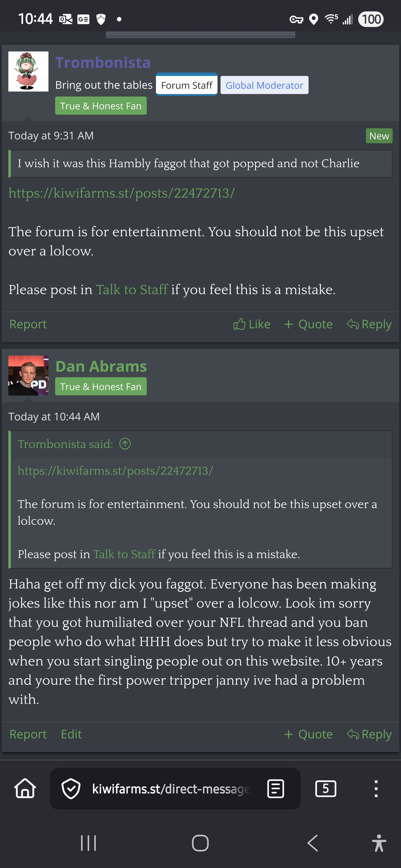Open Trombonista's profile via username
Viewport: 401px width, 868px height.
103,62
